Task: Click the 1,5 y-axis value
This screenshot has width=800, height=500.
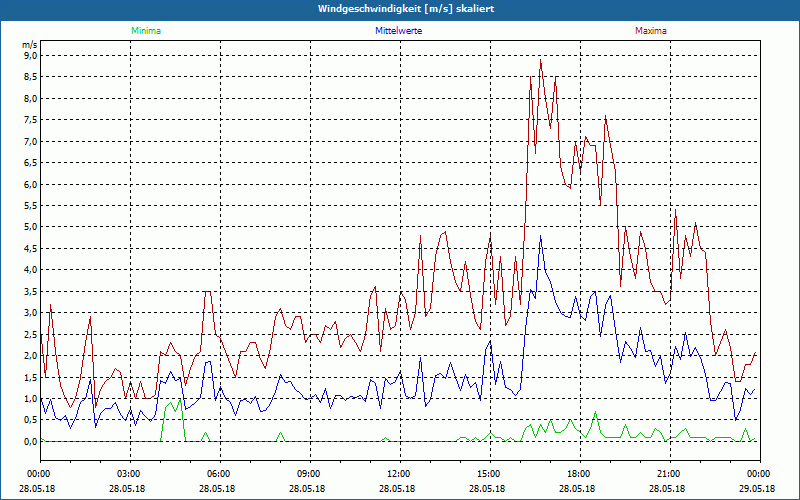Action: tap(32, 377)
